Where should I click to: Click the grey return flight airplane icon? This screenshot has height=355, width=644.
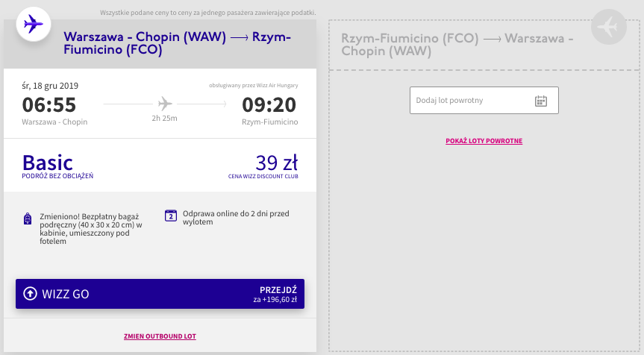[x=609, y=27]
